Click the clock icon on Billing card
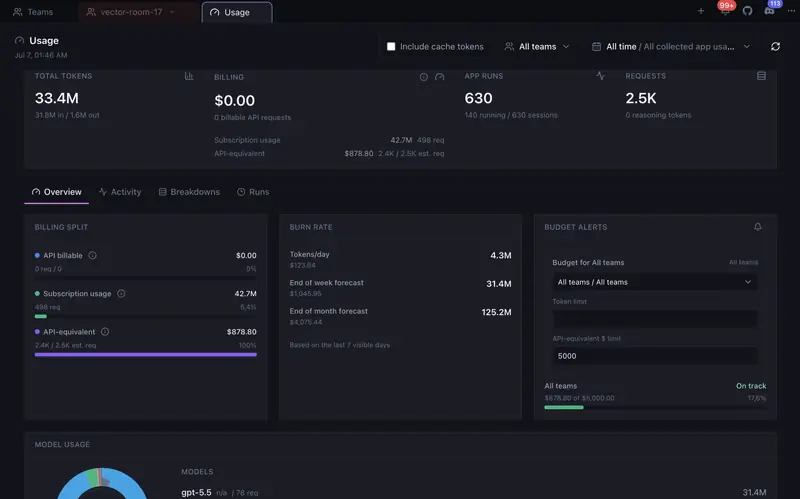Viewport: 800px width, 499px height. [x=423, y=77]
